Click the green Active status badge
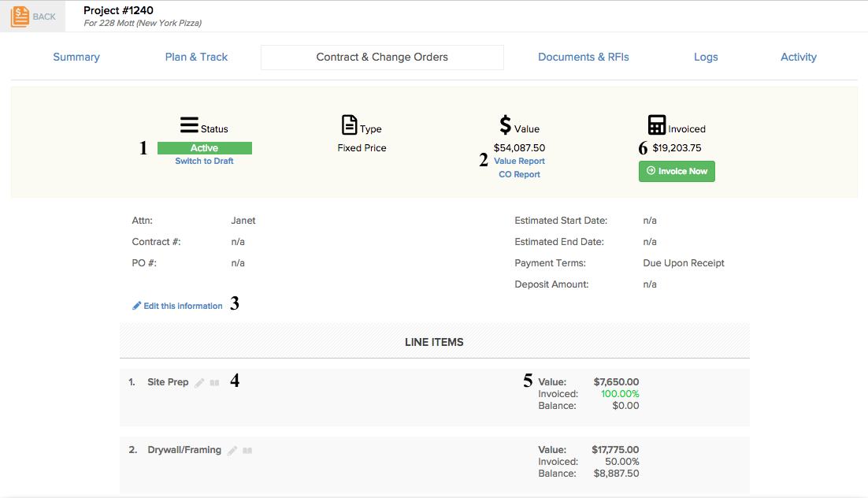 click(x=204, y=148)
